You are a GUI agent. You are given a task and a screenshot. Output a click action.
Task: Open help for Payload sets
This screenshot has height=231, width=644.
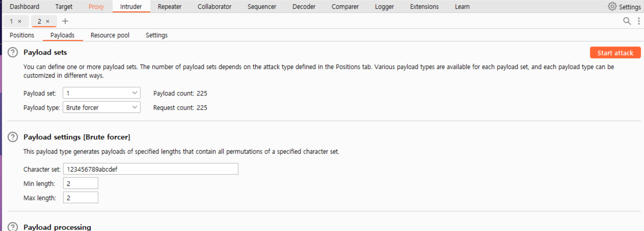tap(13, 52)
